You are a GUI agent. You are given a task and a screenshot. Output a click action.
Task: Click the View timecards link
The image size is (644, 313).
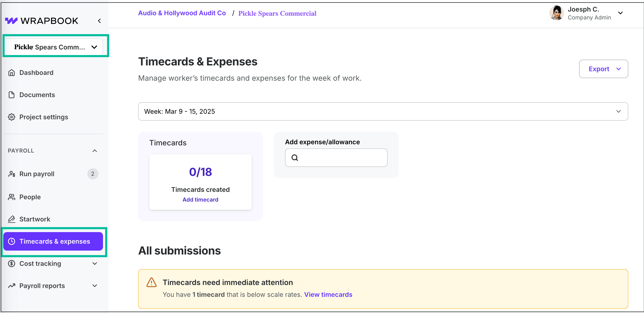click(x=328, y=295)
